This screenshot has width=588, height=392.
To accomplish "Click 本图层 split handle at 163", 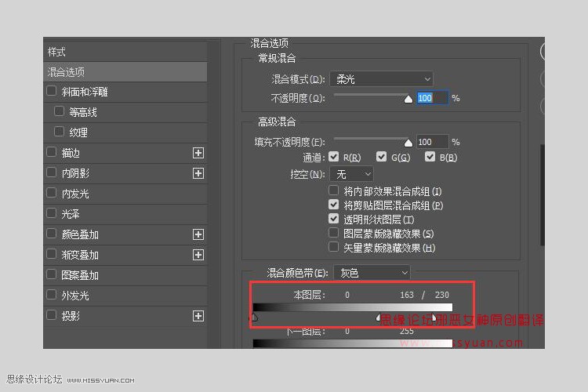I will click(378, 318).
